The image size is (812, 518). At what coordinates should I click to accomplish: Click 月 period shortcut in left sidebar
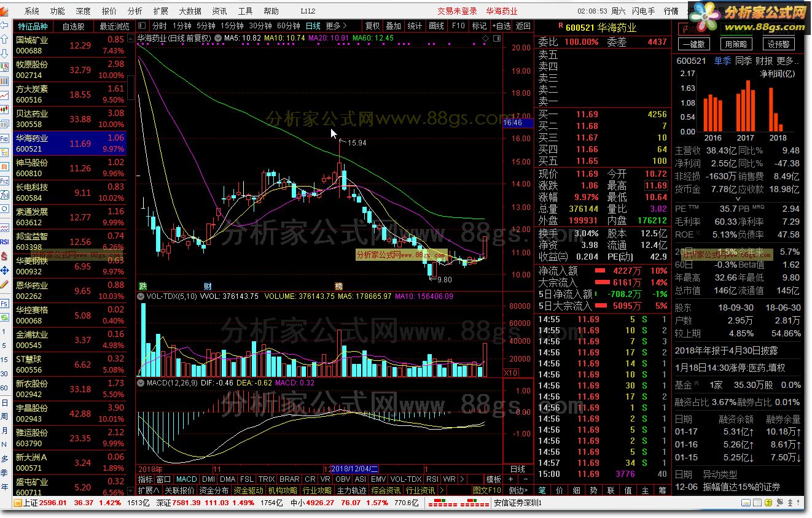point(5,431)
